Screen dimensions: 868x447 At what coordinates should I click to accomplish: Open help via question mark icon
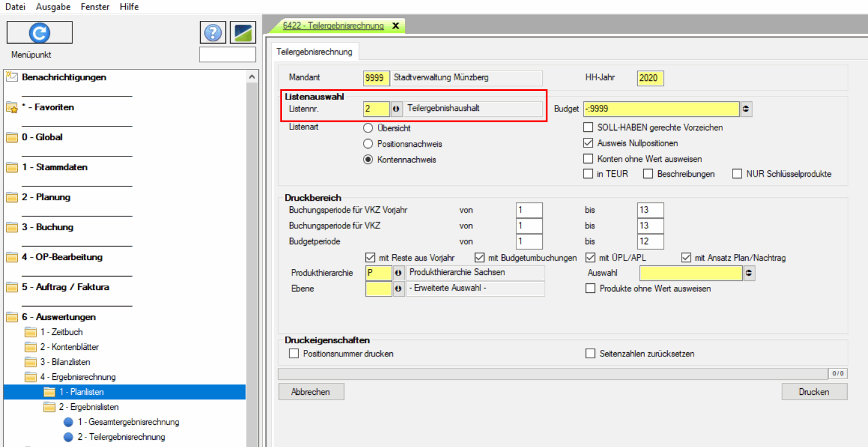coord(213,33)
